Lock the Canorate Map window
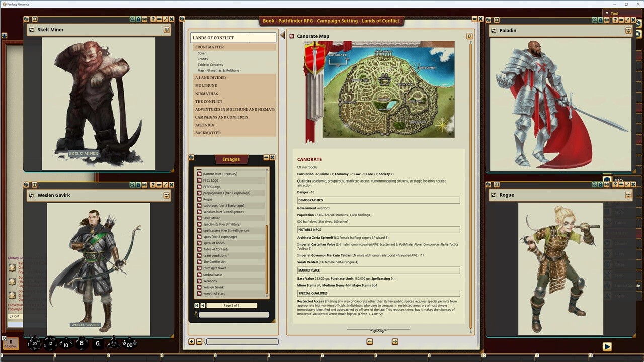 tap(469, 36)
